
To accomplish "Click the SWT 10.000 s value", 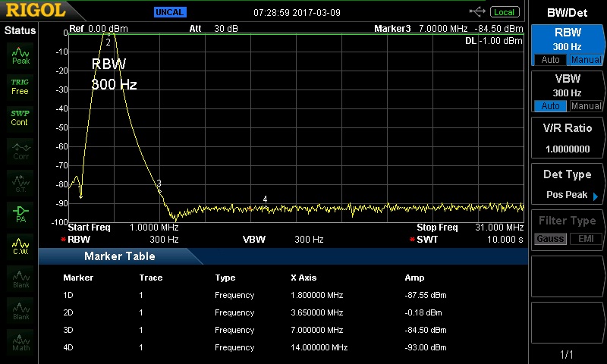I will pyautogui.click(x=505, y=240).
